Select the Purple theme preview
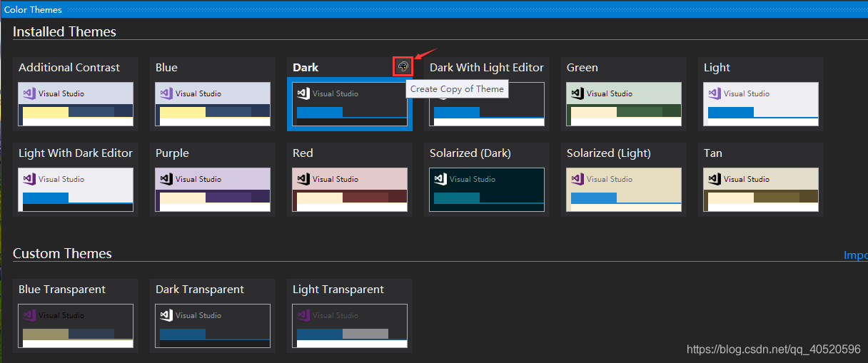868x363 pixels. tap(213, 190)
